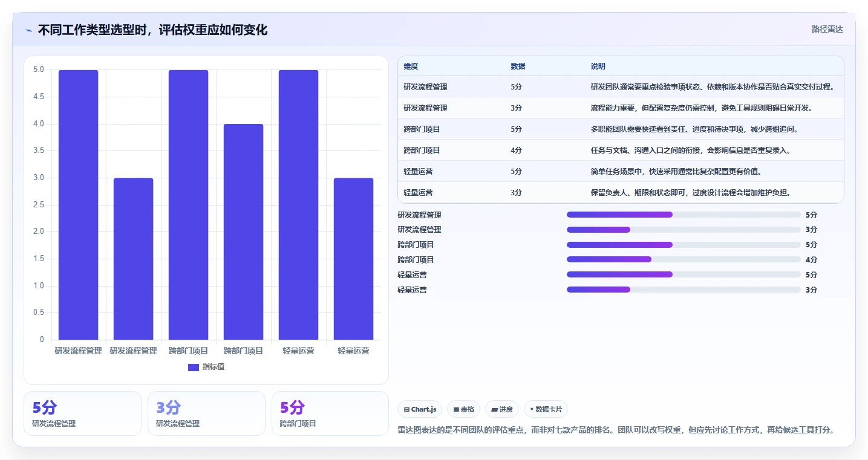Click the 5-point 轻量运营 chart bar
Viewport: 868px width, 460px height.
pos(298,205)
